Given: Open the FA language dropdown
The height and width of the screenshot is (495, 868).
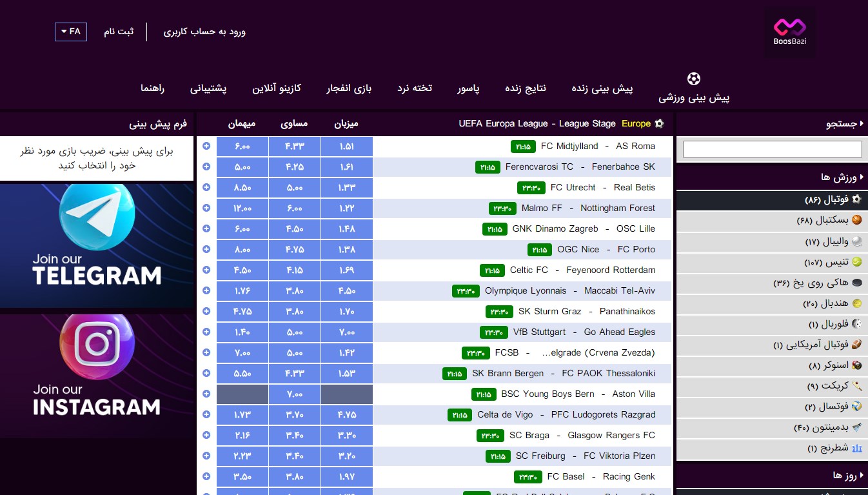Looking at the screenshot, I should click(71, 32).
